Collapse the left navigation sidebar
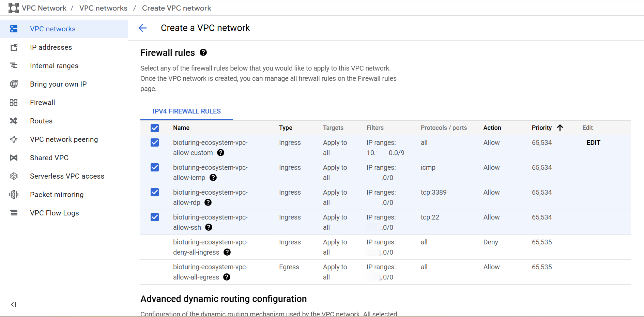Viewport: 644px width, 317px height. coord(13,304)
